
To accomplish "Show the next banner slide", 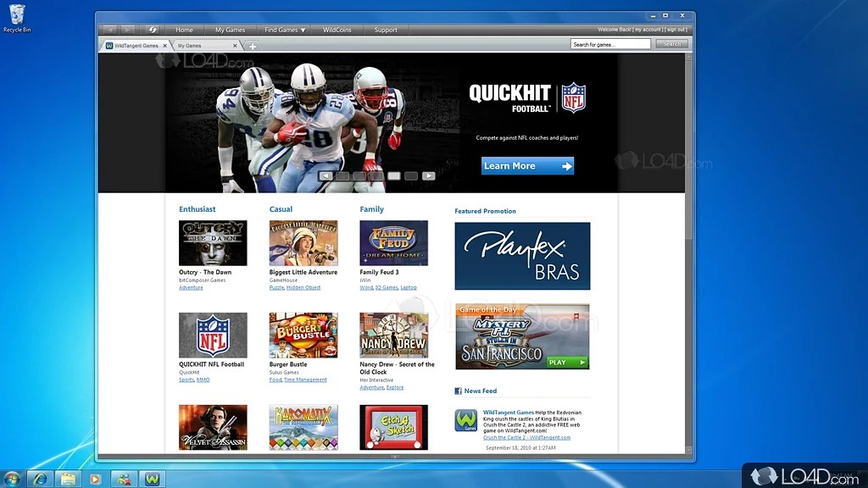I will click(x=428, y=176).
